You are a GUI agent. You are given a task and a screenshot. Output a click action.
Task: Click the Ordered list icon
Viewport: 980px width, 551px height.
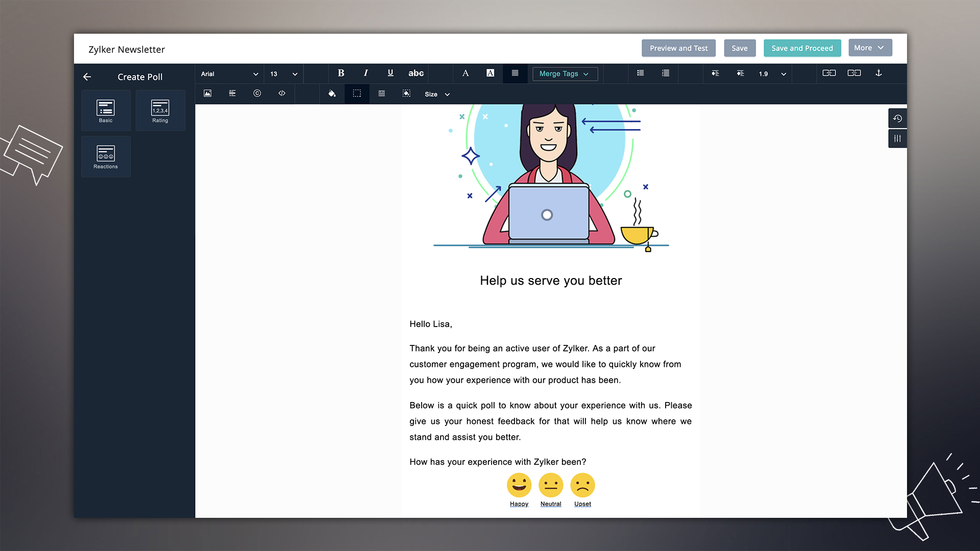665,73
